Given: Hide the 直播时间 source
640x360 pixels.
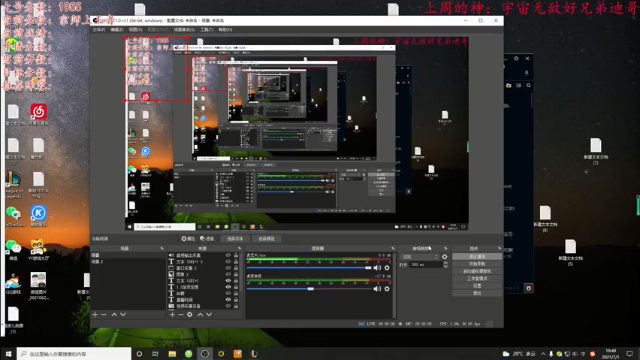Looking at the screenshot, I should coord(228,300).
